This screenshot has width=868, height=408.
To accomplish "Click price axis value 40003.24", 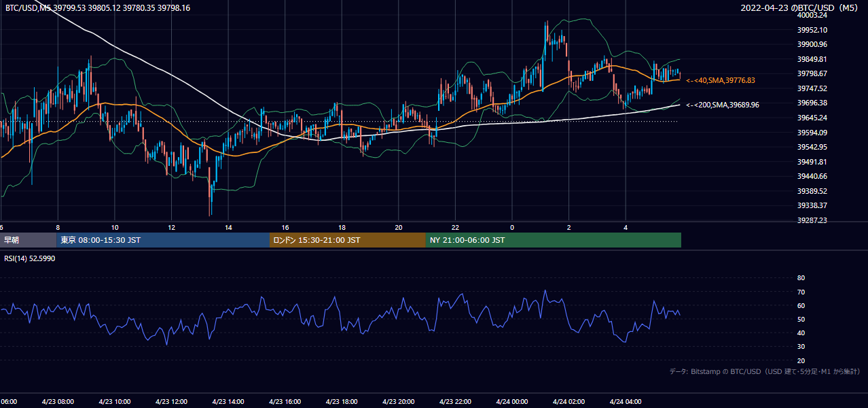I will (x=812, y=15).
